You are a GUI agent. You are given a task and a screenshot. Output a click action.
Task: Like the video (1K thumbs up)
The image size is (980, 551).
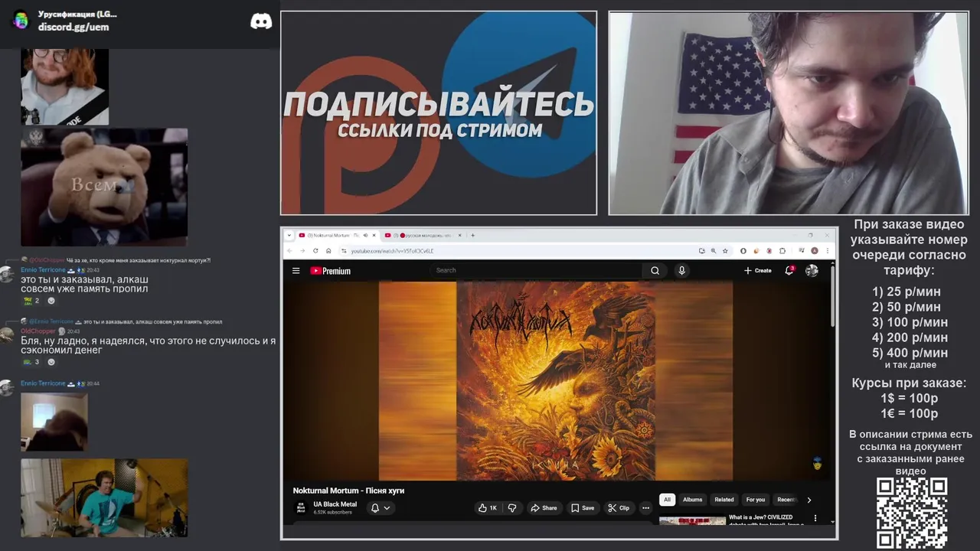[x=488, y=507]
